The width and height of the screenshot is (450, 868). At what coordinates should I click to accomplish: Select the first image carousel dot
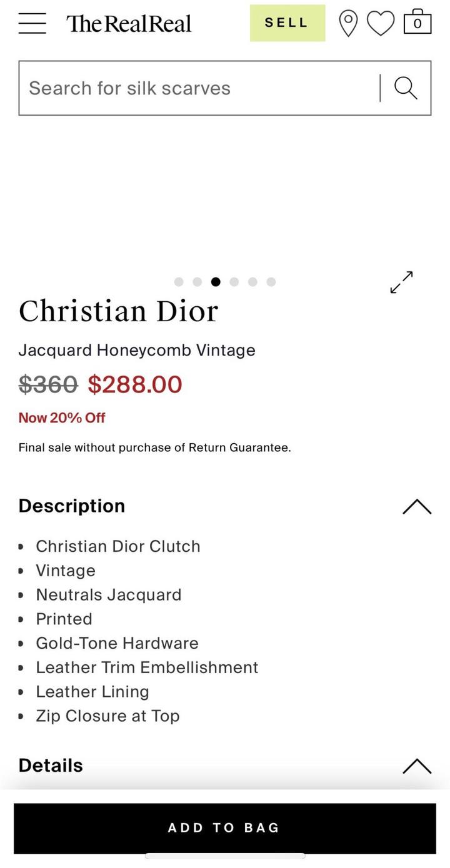[179, 282]
